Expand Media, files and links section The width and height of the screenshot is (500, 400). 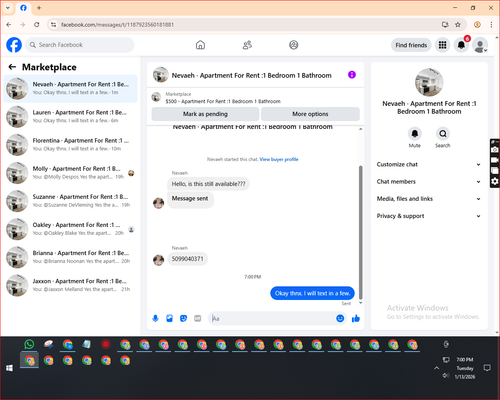point(429,199)
